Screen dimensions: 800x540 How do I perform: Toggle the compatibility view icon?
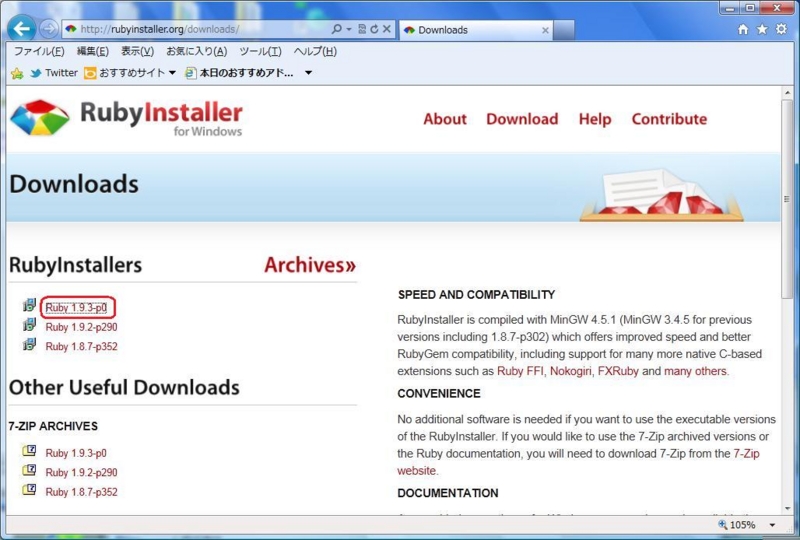pyautogui.click(x=362, y=29)
